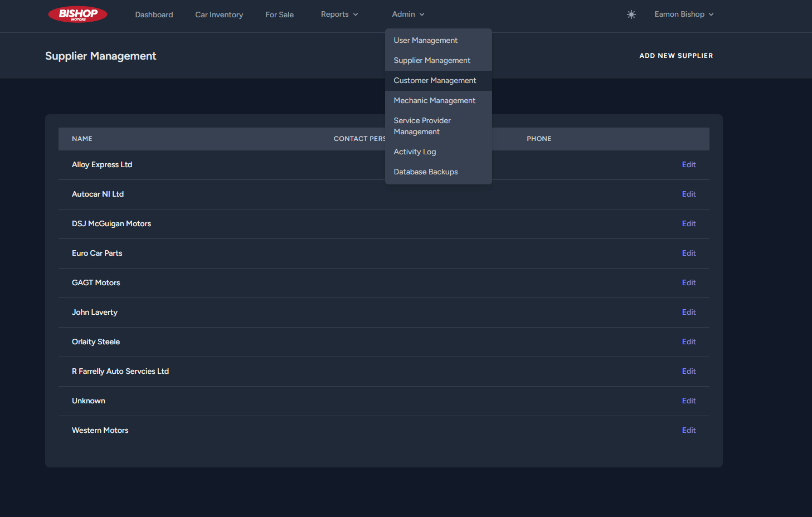Expand the Eamon Bishop account menu
Image resolution: width=812 pixels, height=517 pixels.
(684, 14)
